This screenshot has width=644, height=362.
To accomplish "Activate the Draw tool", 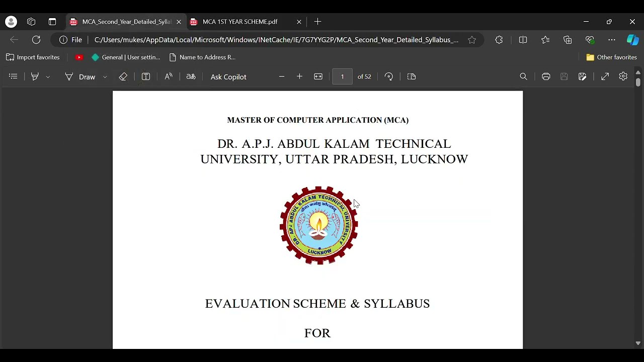I will pos(80,76).
